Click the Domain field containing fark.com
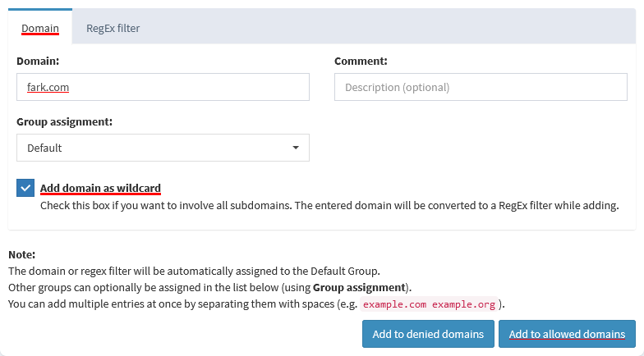This screenshot has width=644, height=356. (163, 87)
